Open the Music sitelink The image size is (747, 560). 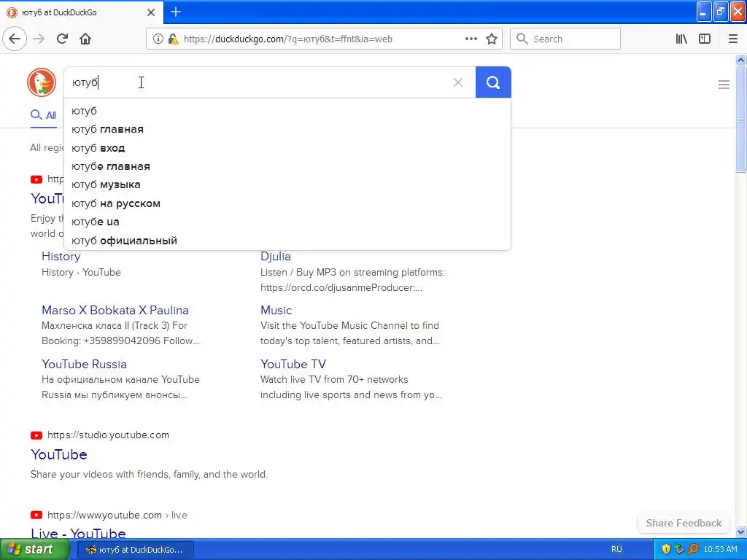276,310
